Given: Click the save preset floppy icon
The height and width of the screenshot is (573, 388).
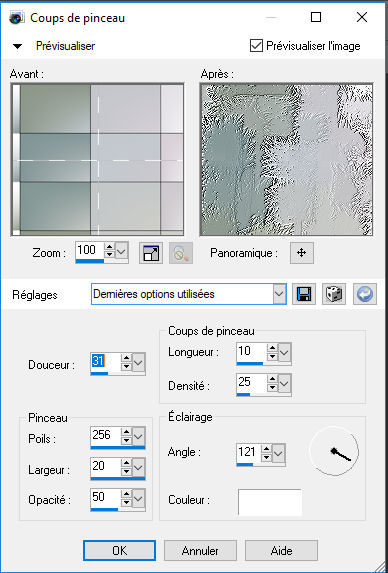Looking at the screenshot, I should click(x=304, y=294).
